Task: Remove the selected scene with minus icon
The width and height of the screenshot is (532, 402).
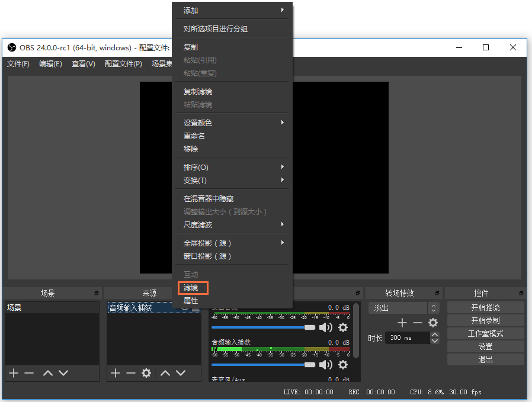Action: tap(29, 373)
